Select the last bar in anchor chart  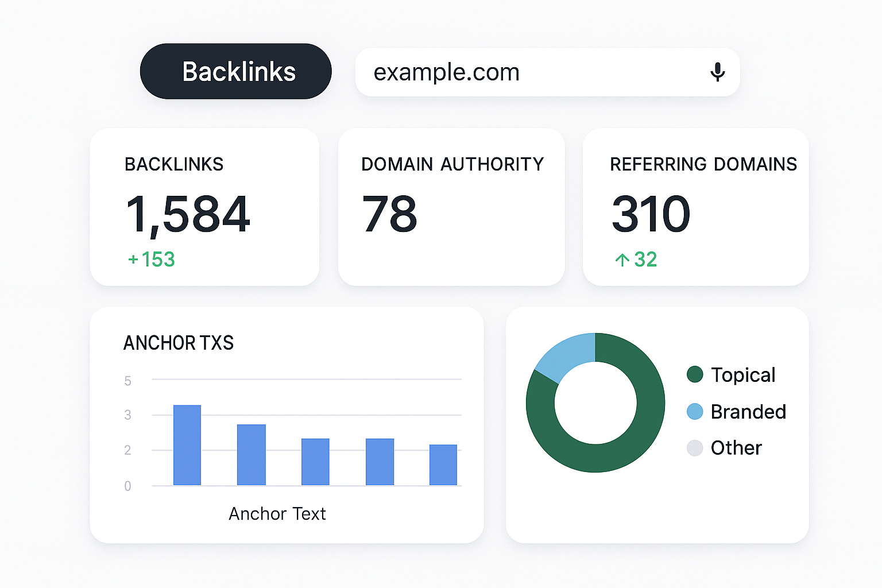click(x=443, y=465)
